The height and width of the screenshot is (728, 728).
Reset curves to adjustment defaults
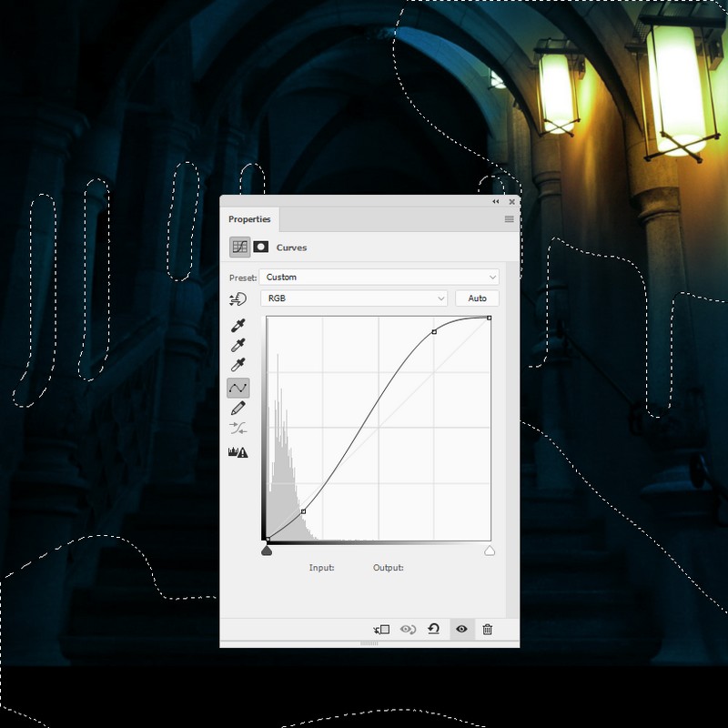tap(434, 629)
